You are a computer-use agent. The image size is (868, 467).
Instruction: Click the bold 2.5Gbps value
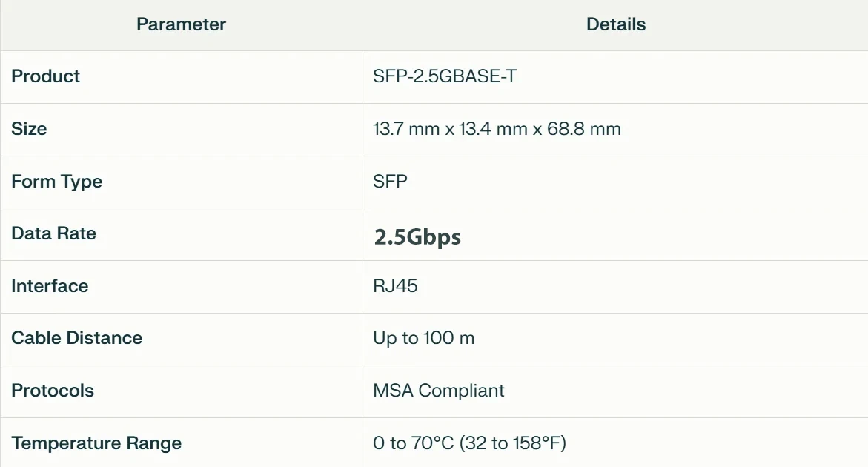coord(417,237)
